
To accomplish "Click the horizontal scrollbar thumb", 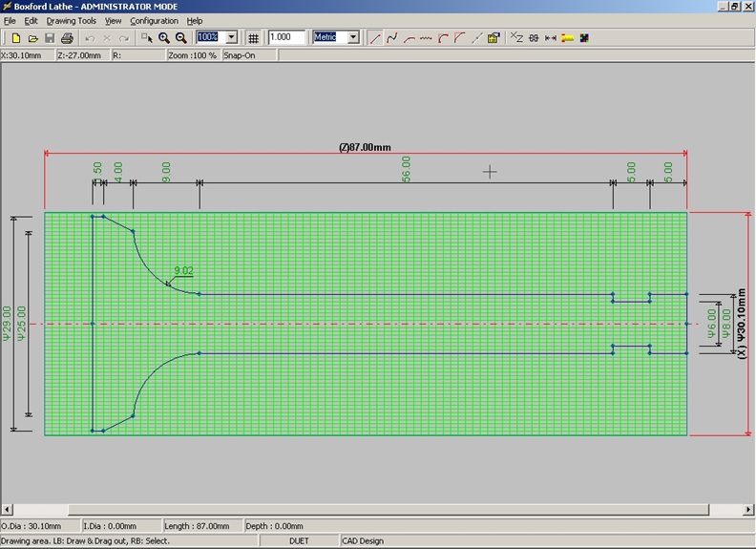I will point(388,510).
